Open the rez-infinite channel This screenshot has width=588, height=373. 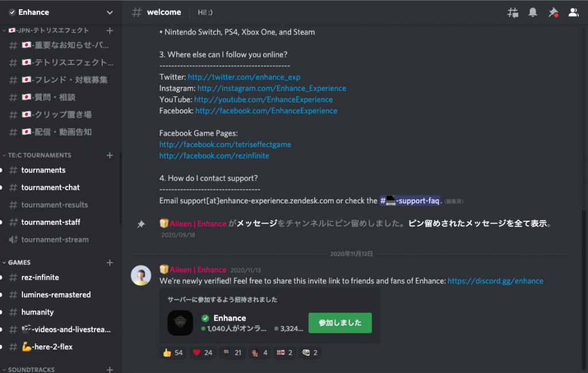[40, 278]
